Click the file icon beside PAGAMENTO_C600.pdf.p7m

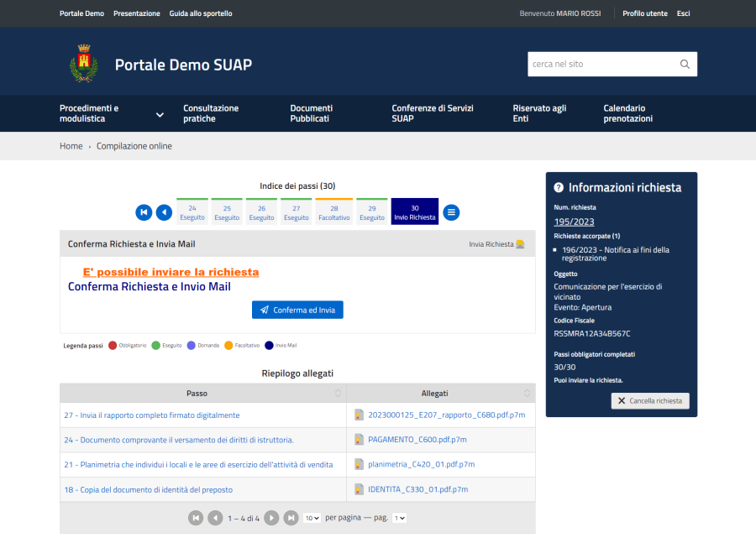tap(359, 440)
